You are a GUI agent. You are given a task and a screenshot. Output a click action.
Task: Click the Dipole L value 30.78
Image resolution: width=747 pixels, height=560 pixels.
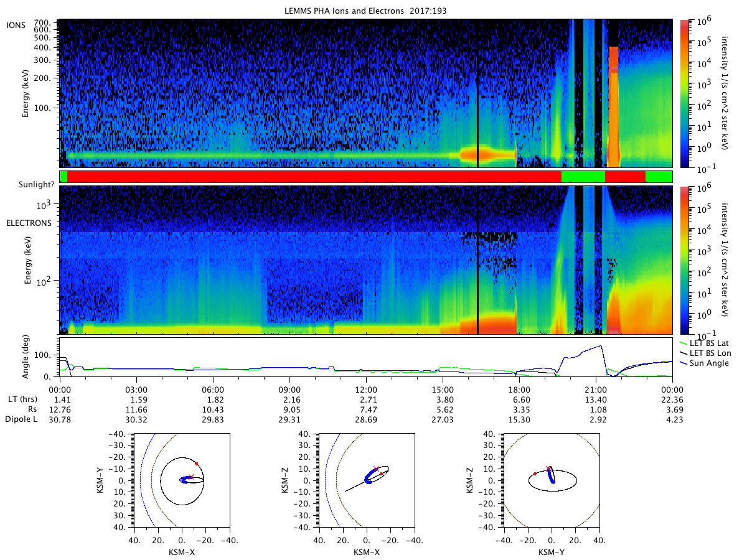[60, 420]
